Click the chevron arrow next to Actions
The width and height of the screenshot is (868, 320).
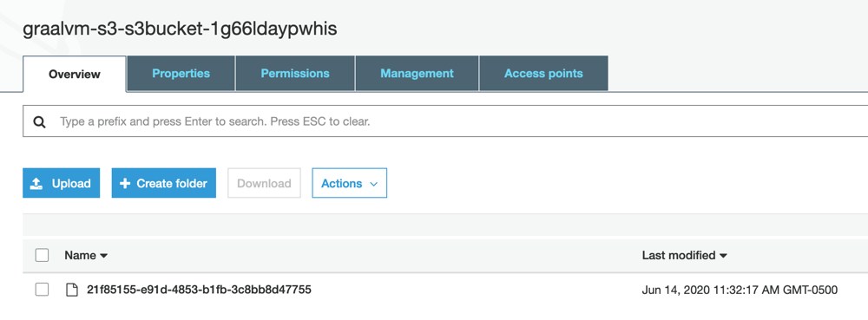373,184
